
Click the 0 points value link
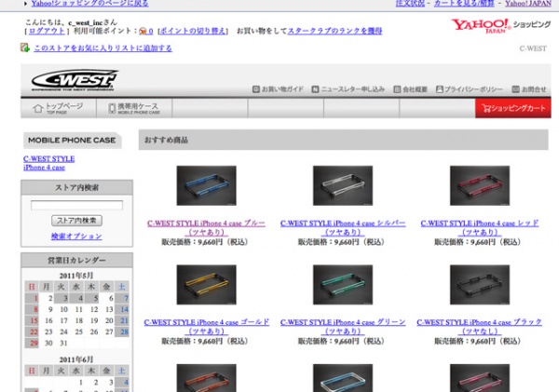click(151, 31)
